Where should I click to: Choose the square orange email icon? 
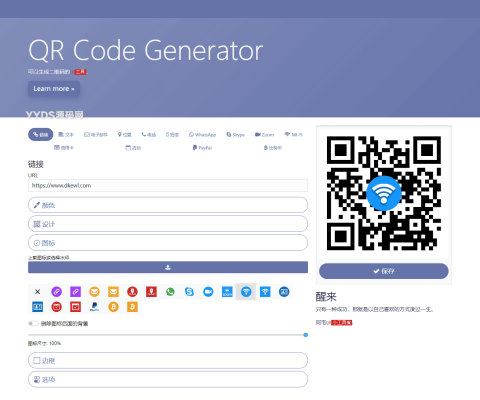113,292
